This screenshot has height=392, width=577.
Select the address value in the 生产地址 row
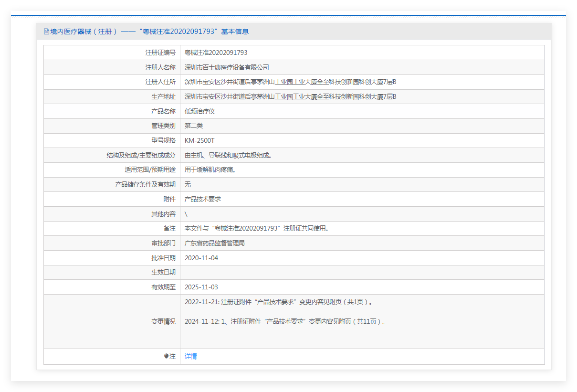click(x=291, y=97)
